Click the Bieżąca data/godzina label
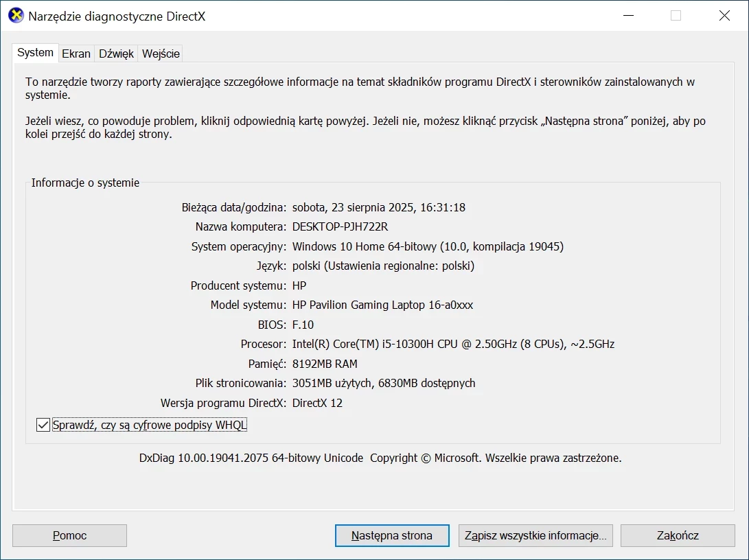The width and height of the screenshot is (749, 560). click(x=234, y=208)
